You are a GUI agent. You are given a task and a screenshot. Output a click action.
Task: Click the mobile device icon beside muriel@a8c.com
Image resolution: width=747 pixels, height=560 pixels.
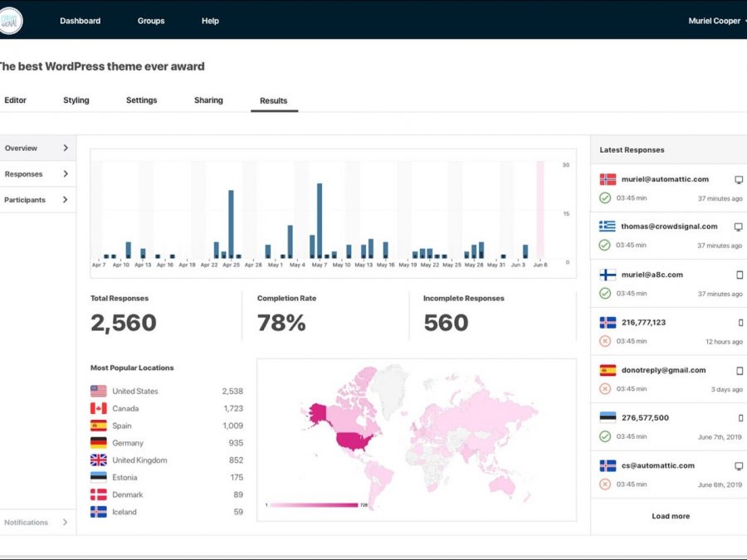click(x=740, y=275)
